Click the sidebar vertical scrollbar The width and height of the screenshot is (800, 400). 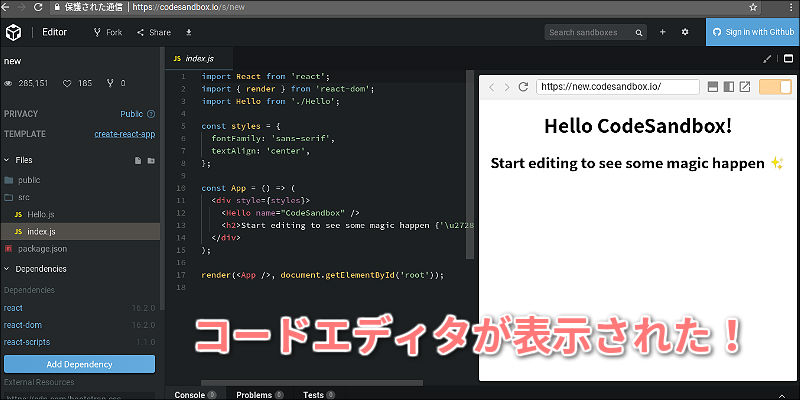(x=163, y=179)
